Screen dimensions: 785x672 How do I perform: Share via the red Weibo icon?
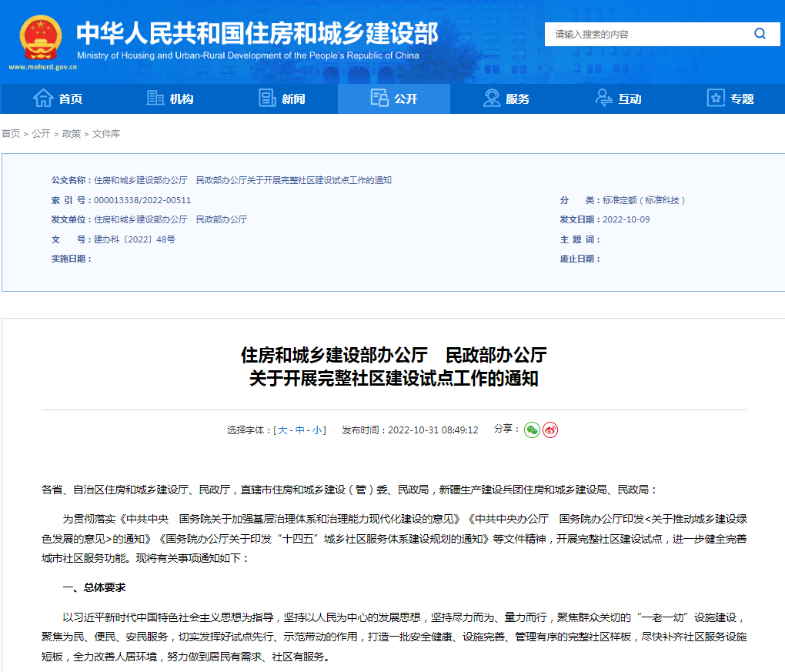(x=549, y=431)
